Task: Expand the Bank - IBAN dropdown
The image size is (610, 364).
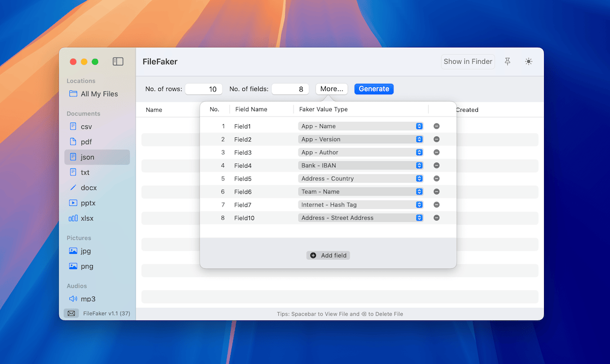Action: (361, 166)
